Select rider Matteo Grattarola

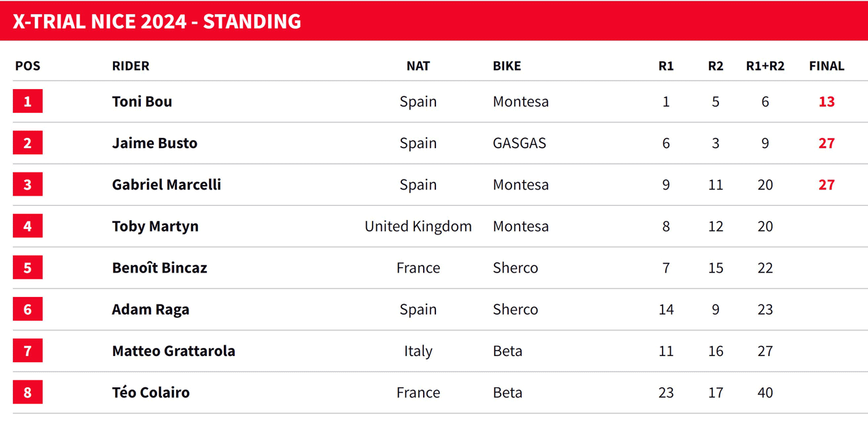(173, 351)
